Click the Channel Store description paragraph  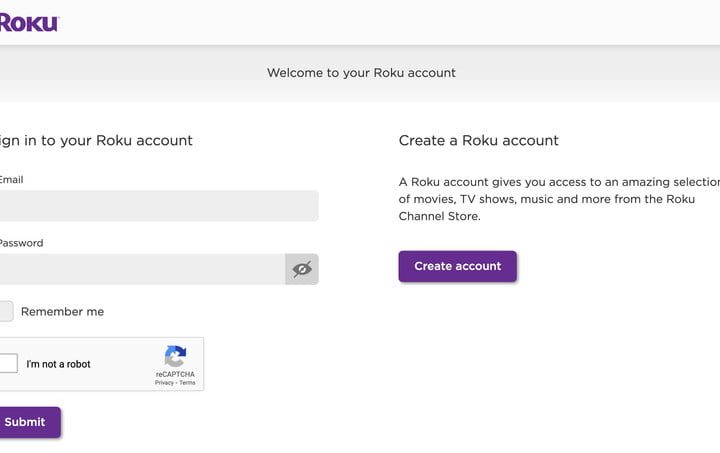click(x=559, y=199)
